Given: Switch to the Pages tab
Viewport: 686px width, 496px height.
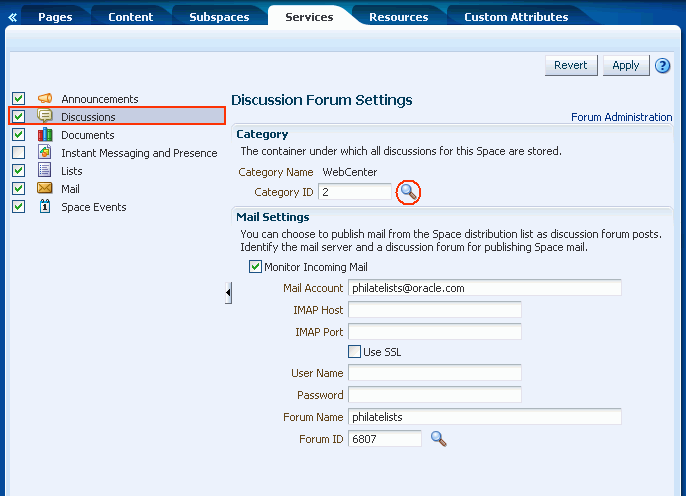Looking at the screenshot, I should click(55, 17).
